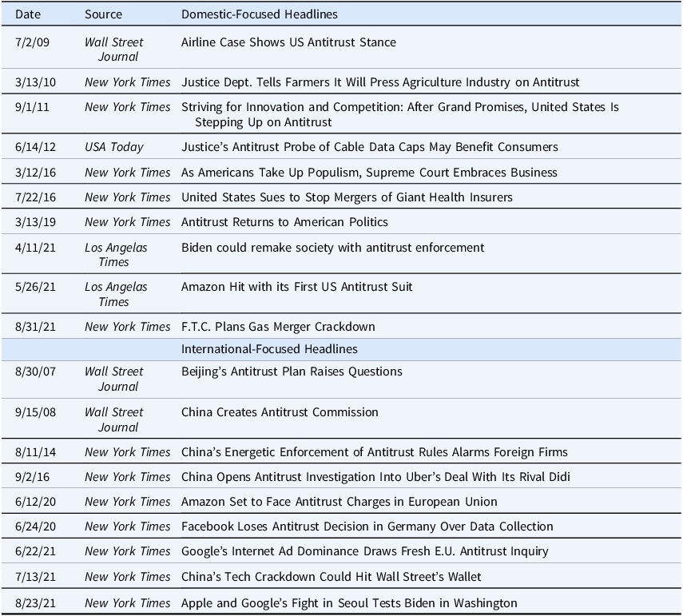This screenshot has width=683, height=616.
Task: Click "Beijing's Antitrust Plan Raises Questions"
Action: pos(292,372)
